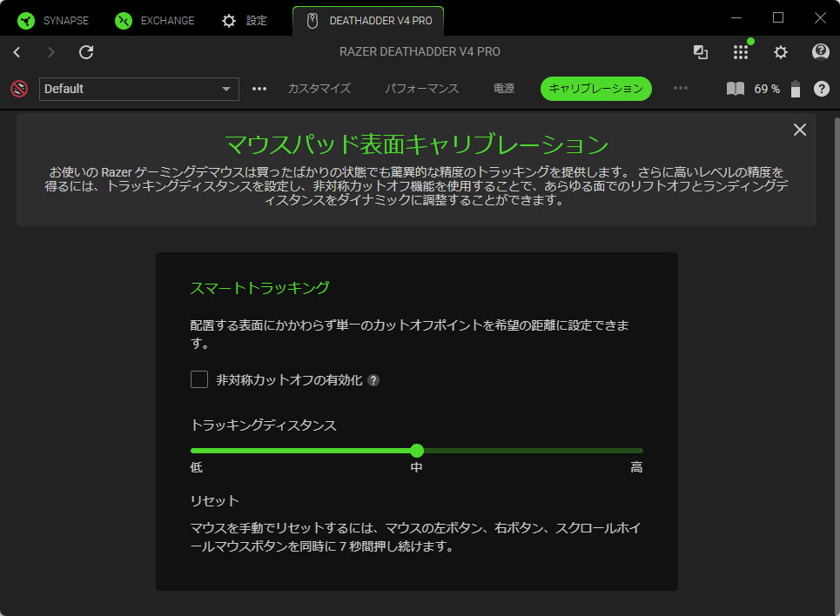
Task: Switch to カスタマイズ tab
Action: tap(319, 89)
